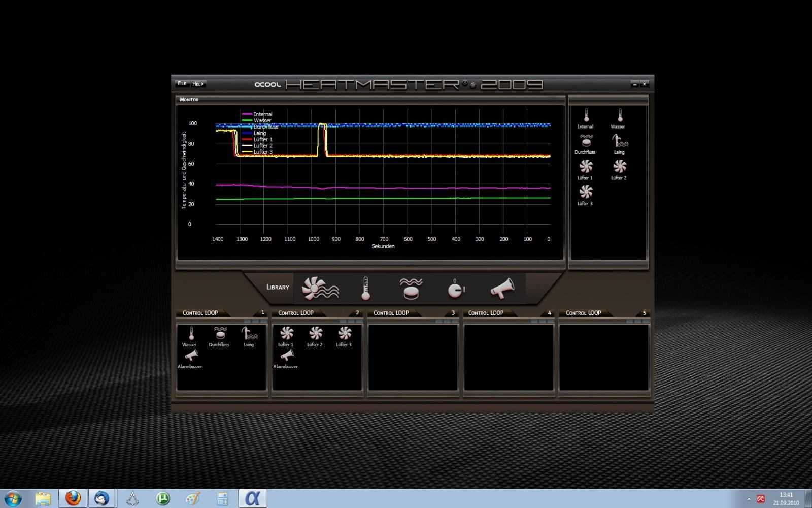Viewport: 812px width, 508px height.
Task: Open Windows Explorer from the taskbar
Action: 44,498
